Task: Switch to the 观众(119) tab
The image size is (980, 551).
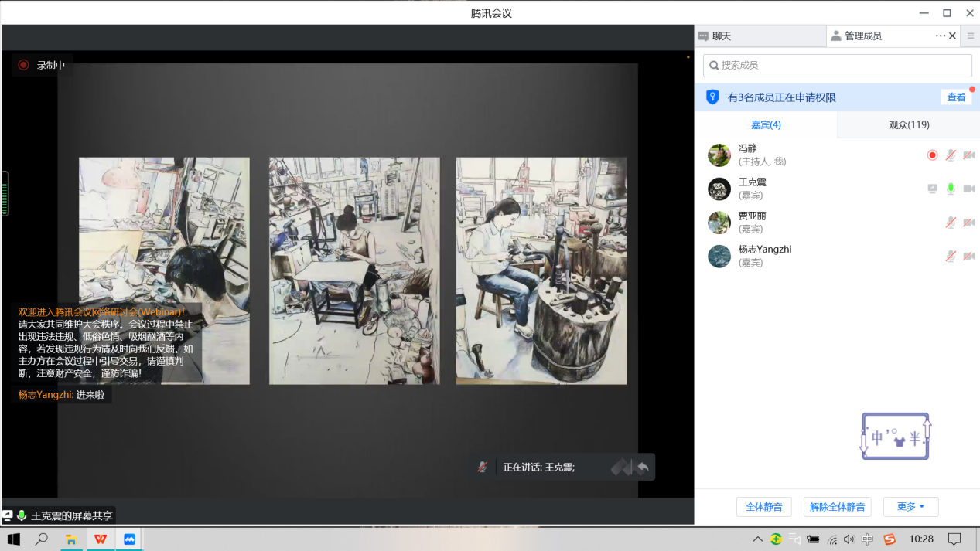Action: (x=909, y=124)
